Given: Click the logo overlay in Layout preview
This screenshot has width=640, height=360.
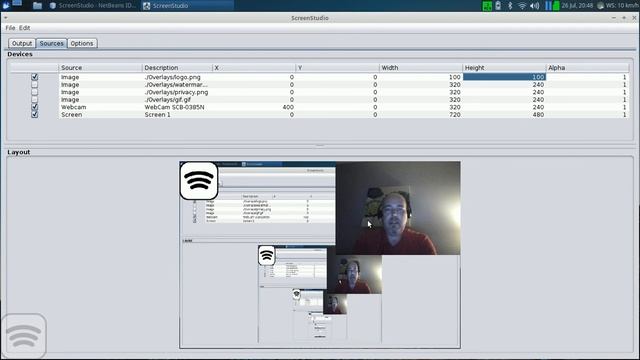Looking at the screenshot, I should (199, 181).
